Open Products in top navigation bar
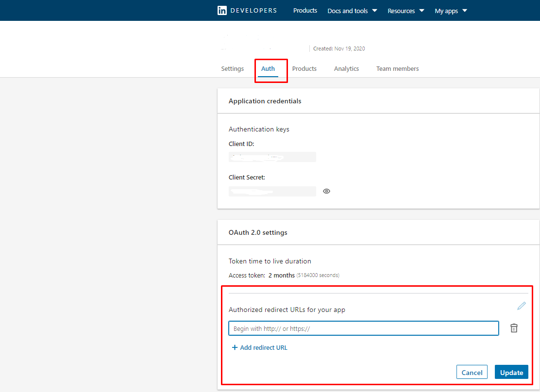 point(305,11)
